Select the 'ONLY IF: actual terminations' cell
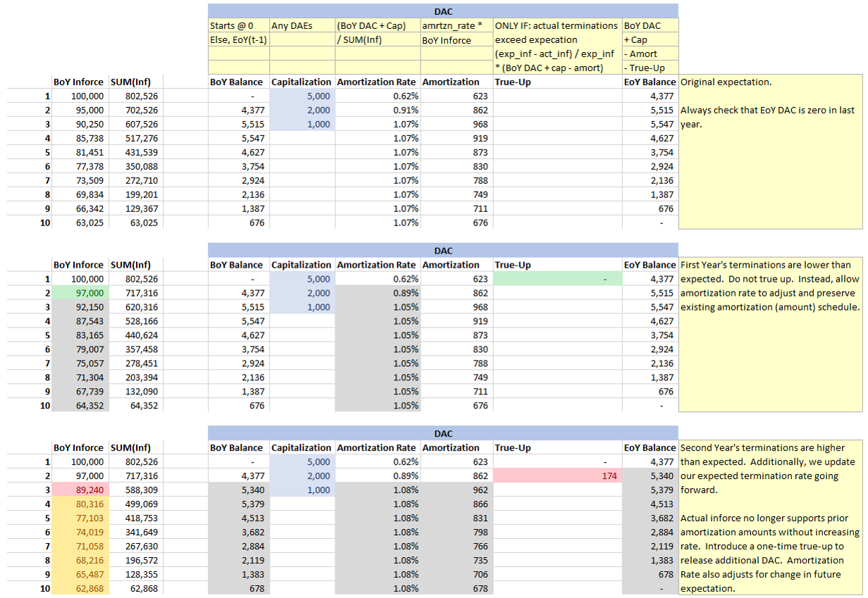 pyautogui.click(x=557, y=26)
